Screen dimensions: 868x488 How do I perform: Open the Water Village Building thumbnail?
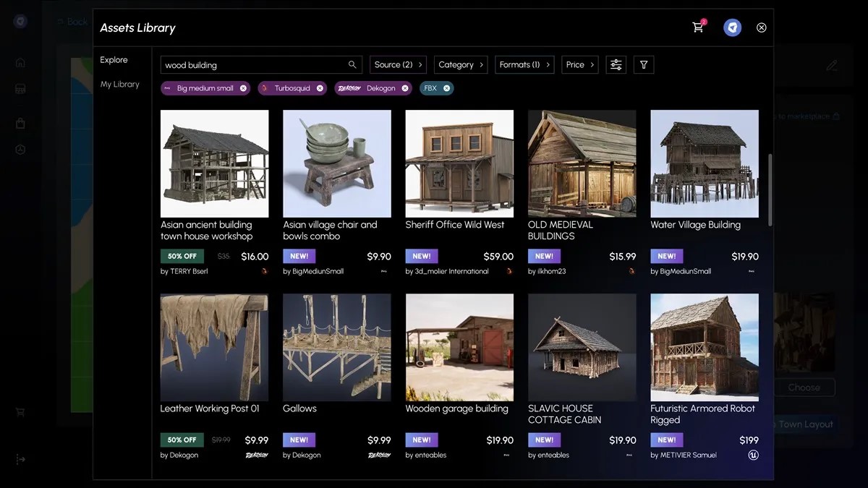point(705,163)
